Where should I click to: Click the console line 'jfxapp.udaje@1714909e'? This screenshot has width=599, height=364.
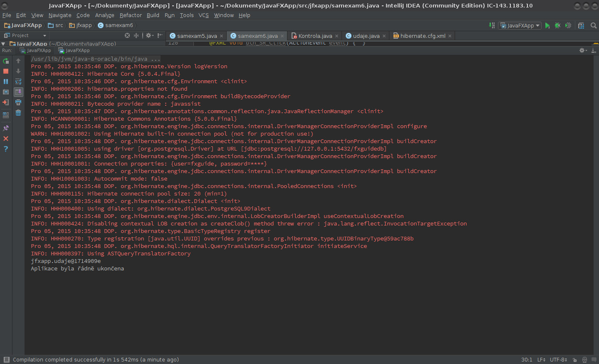pyautogui.click(x=66, y=261)
